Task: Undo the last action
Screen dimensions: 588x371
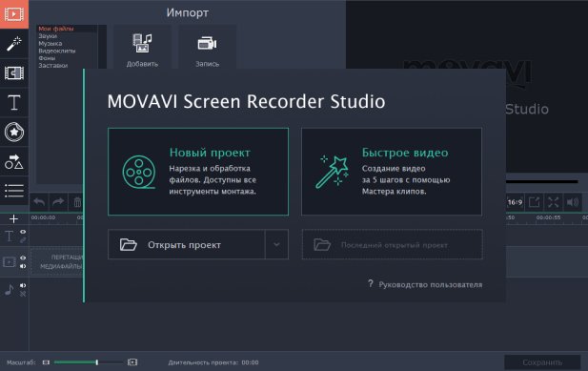Action: point(39,202)
